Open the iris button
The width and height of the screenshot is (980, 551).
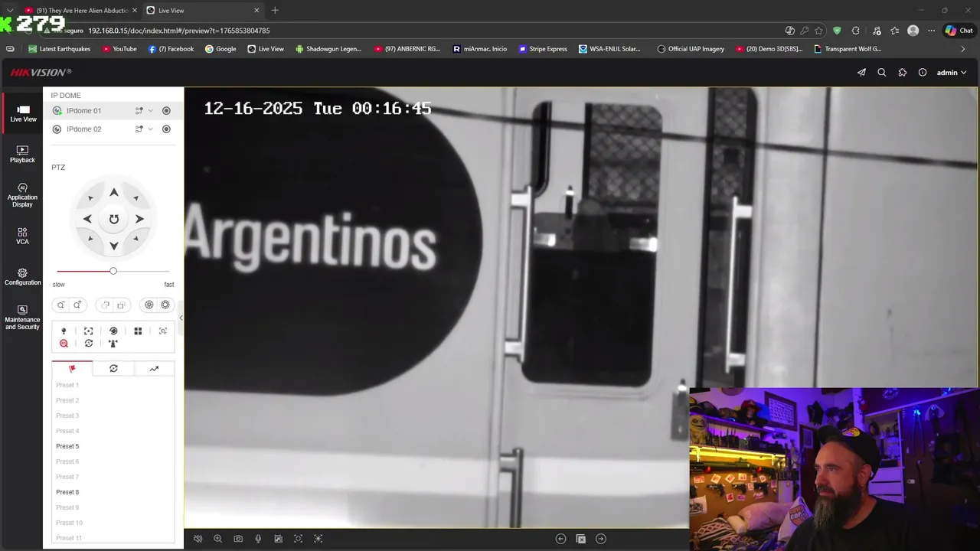165,305
